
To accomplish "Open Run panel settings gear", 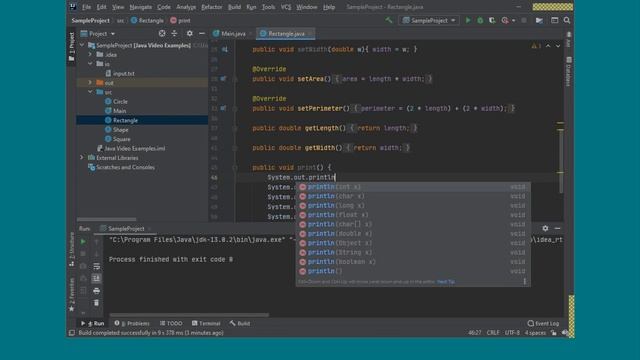I will pyautogui.click(x=545, y=229).
